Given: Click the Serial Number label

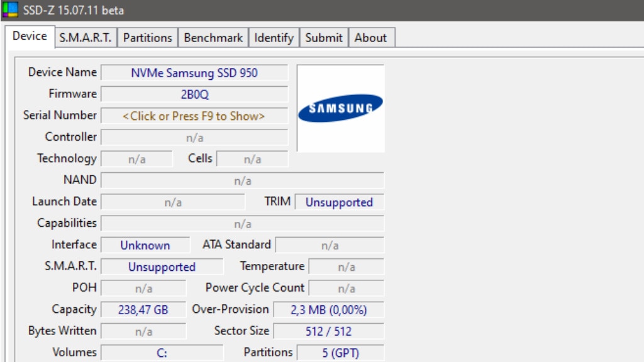Looking at the screenshot, I should (60, 116).
